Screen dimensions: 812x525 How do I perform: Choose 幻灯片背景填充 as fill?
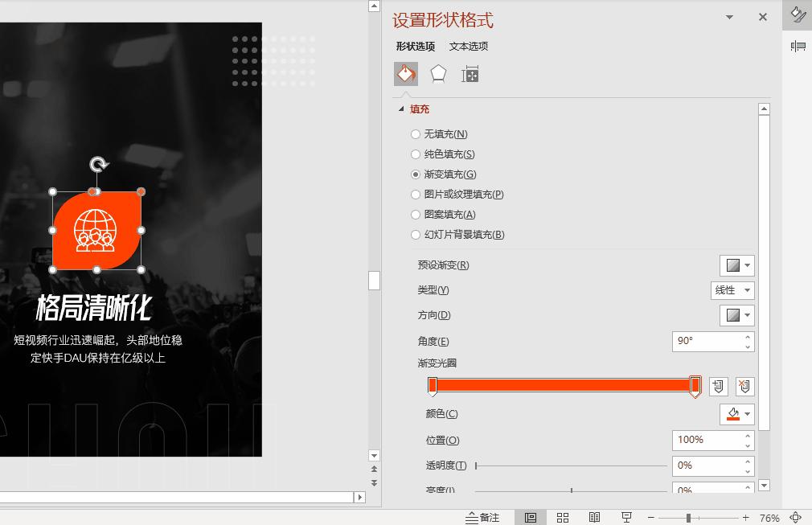[416, 234]
